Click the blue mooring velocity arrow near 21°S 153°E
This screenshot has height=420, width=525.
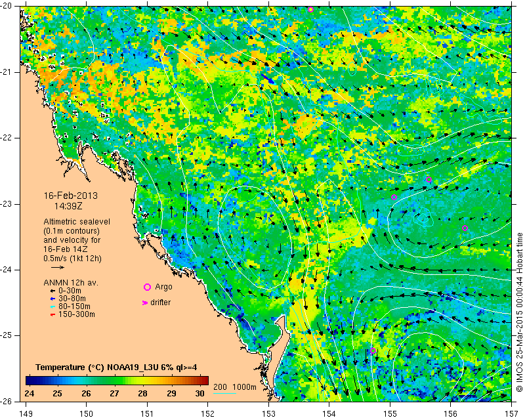click(x=268, y=79)
